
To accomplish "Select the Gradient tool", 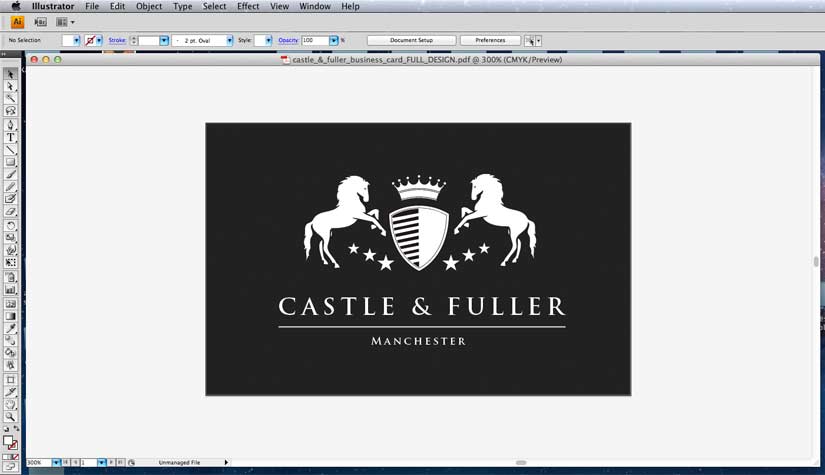I will pyautogui.click(x=11, y=316).
